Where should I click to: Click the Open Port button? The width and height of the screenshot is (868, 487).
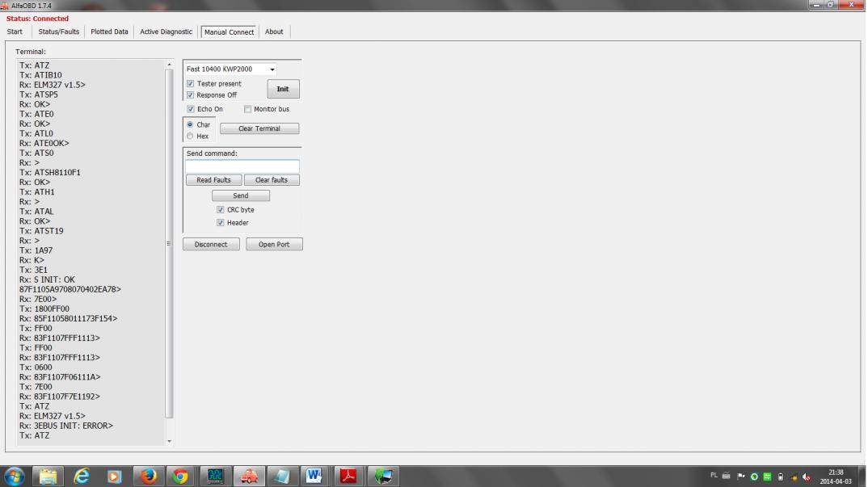[274, 244]
